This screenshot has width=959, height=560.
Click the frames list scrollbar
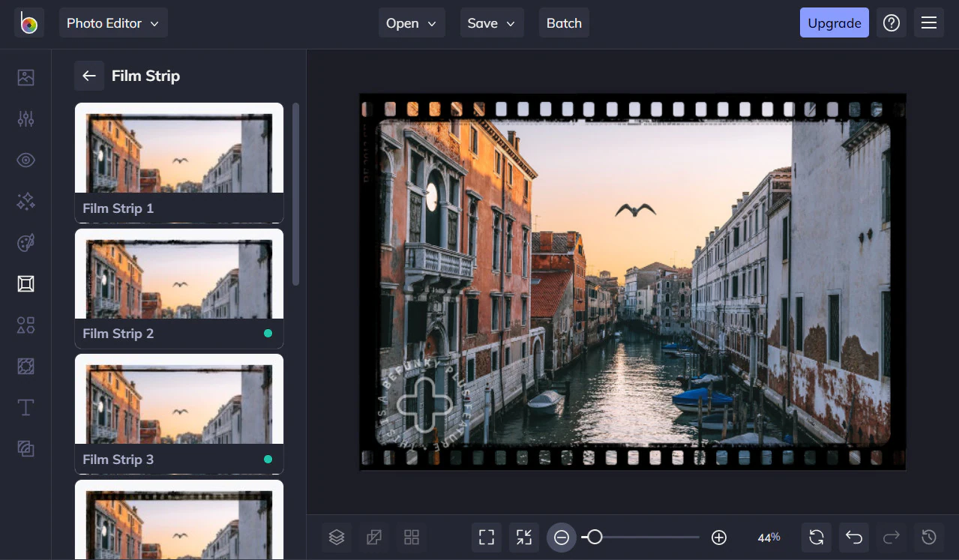pyautogui.click(x=295, y=193)
